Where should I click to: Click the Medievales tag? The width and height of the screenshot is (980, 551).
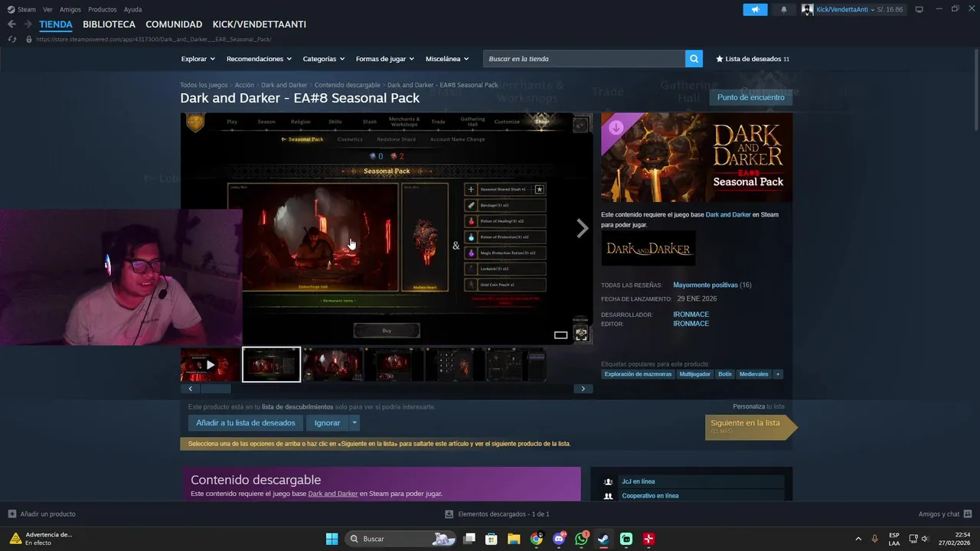[x=753, y=374]
